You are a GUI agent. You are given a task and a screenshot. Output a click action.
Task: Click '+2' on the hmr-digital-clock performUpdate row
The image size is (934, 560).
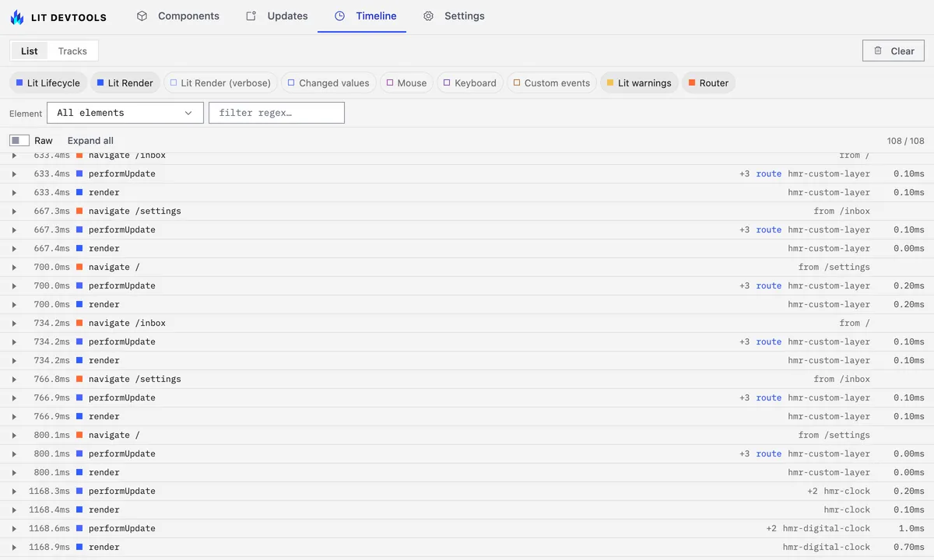771,528
